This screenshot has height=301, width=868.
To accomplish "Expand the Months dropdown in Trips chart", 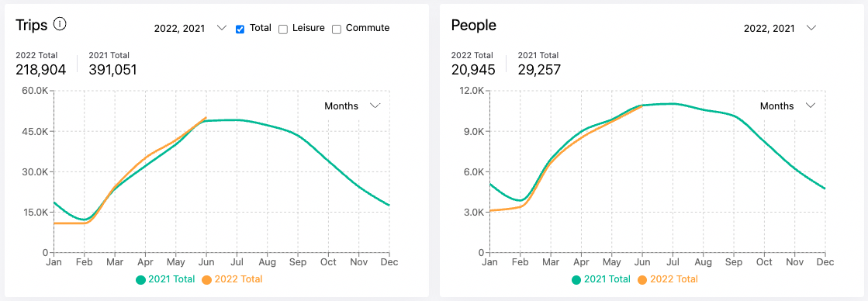I will coord(353,106).
